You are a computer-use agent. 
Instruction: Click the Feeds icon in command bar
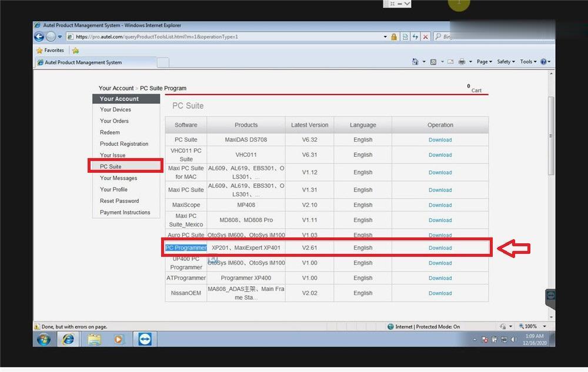(433, 62)
